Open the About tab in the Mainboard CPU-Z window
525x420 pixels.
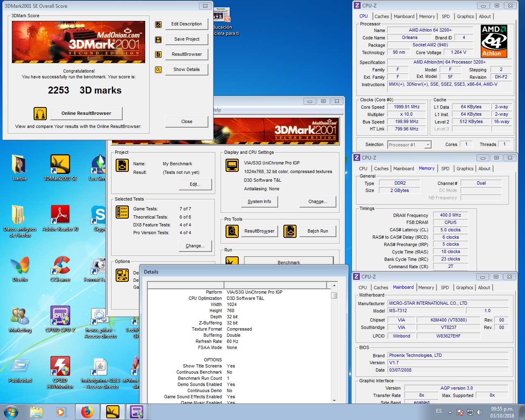pyautogui.click(x=484, y=288)
